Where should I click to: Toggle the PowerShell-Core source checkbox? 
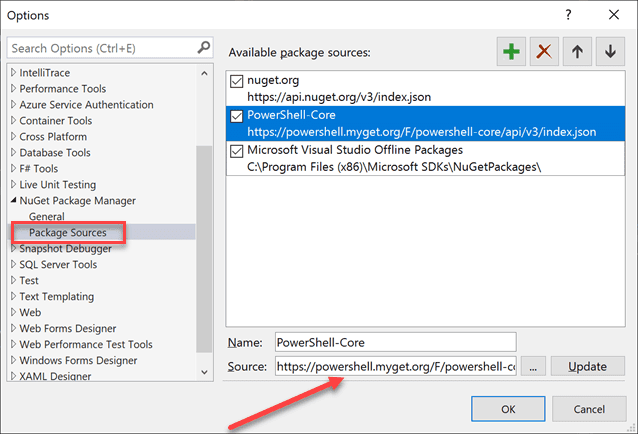click(x=237, y=116)
